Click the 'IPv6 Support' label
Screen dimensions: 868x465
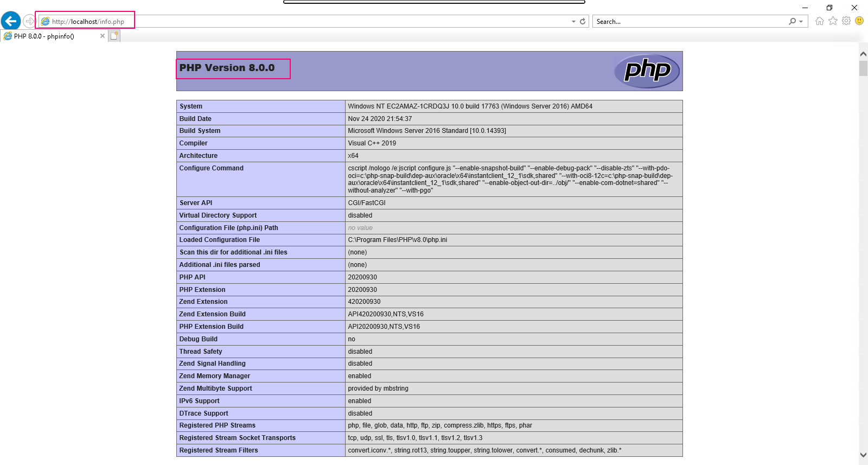coord(199,401)
